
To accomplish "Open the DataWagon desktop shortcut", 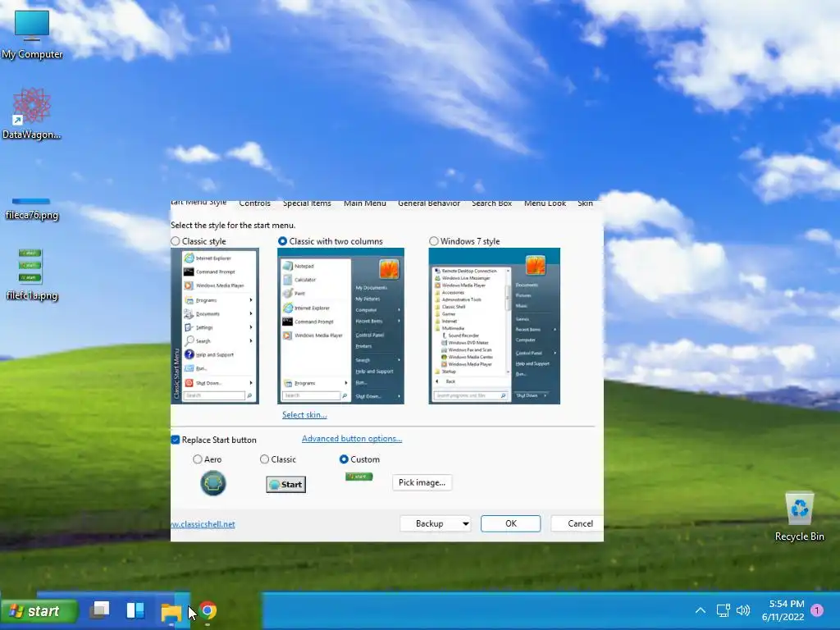I will click(x=32, y=113).
